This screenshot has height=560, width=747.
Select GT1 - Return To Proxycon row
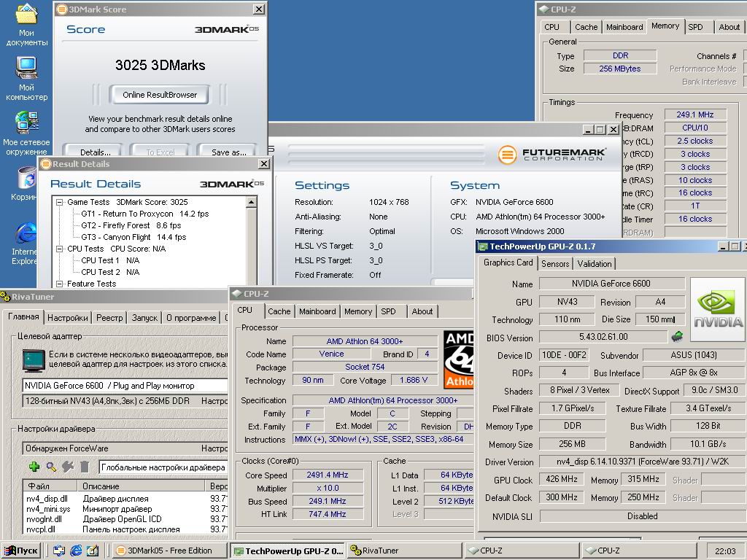145,214
